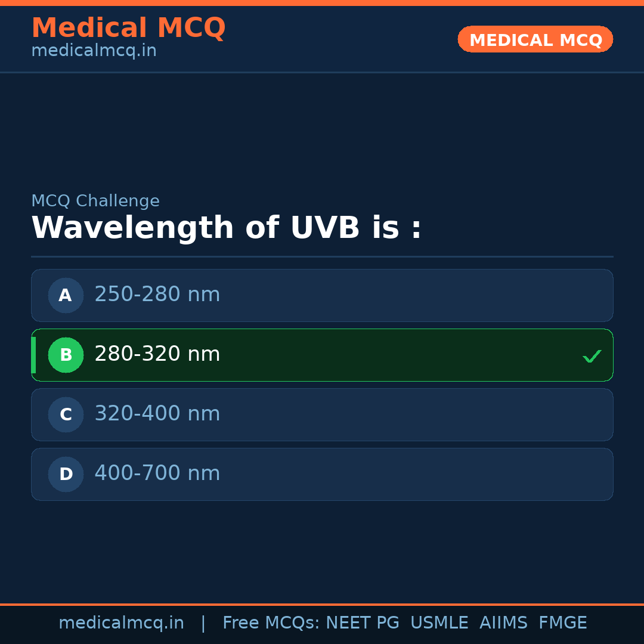Screen dimensions: 644x644
Task: Click FMGE in the footer
Action: [562, 623]
